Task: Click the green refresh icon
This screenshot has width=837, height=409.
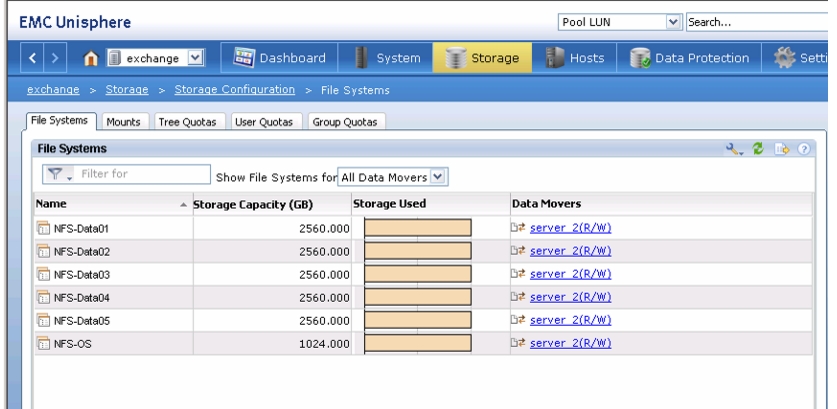Action: (x=758, y=149)
